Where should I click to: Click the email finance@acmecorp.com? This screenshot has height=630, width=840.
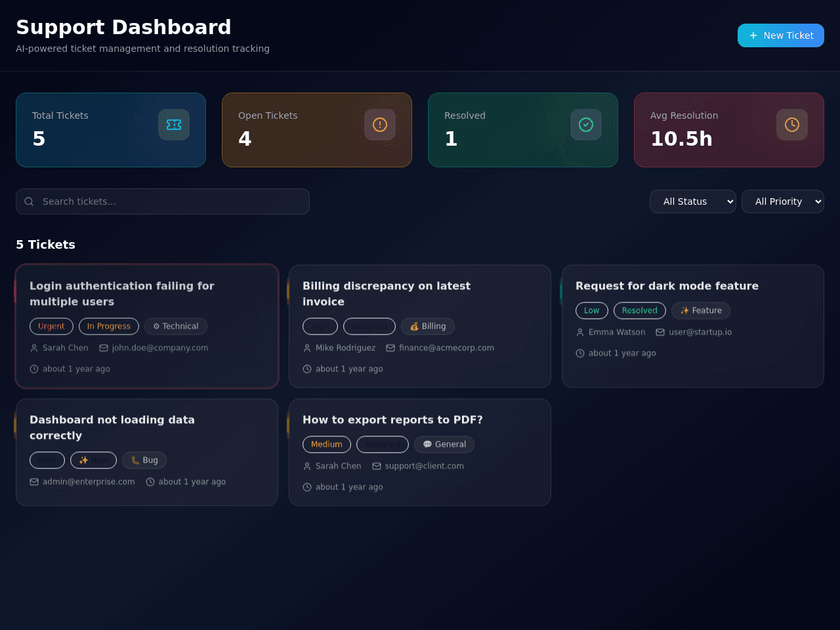[447, 348]
